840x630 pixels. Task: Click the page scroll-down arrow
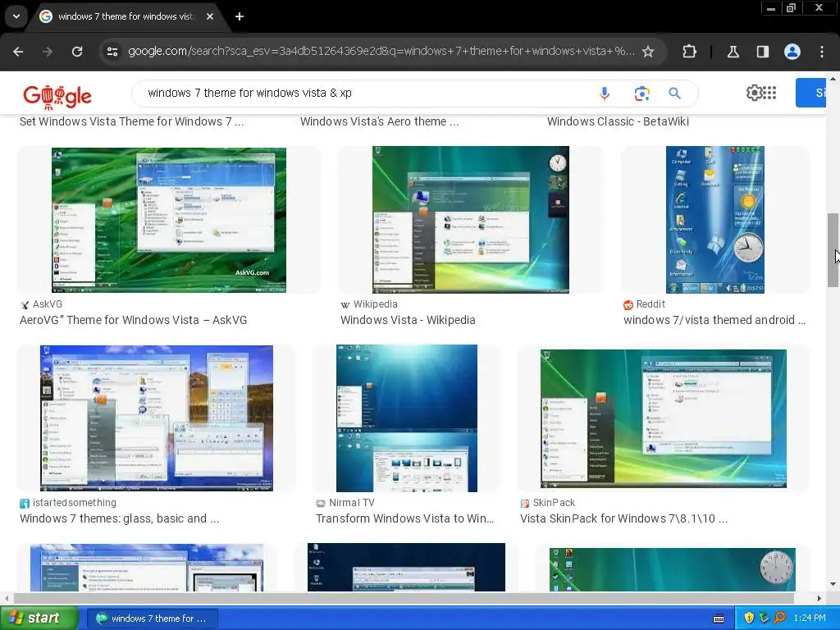click(x=833, y=584)
